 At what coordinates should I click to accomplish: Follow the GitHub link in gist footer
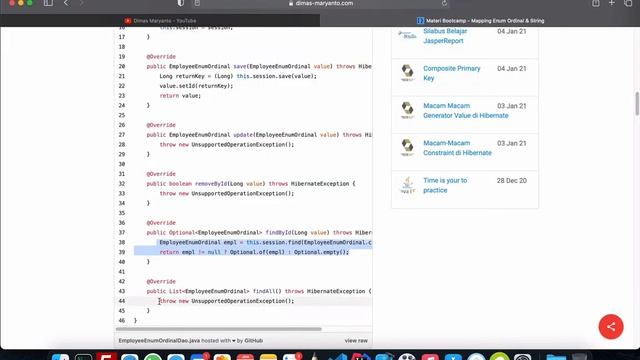click(253, 340)
